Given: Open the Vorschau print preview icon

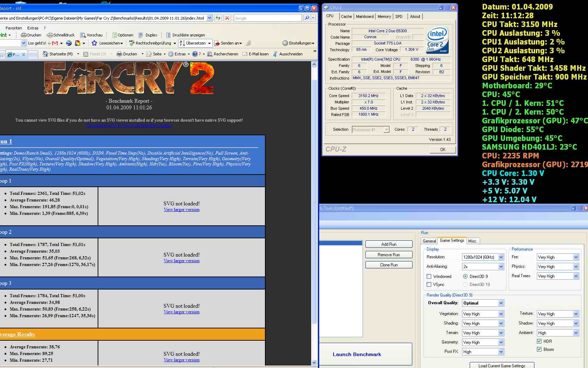Looking at the screenshot, I should [83, 35].
